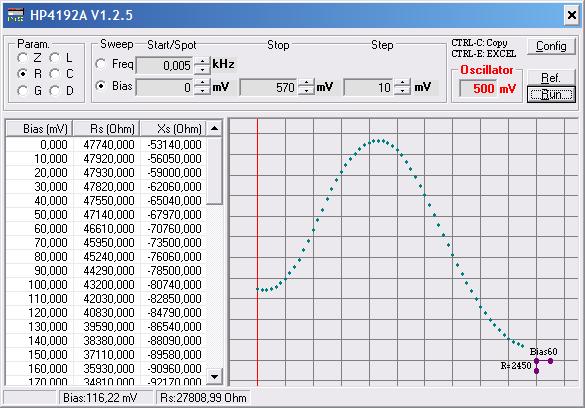Click the data table scroll down arrow
585x408 pixels.
tap(215, 376)
